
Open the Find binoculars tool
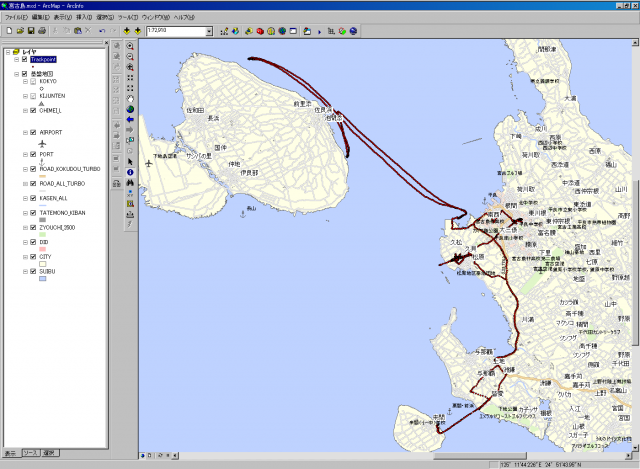click(x=130, y=182)
